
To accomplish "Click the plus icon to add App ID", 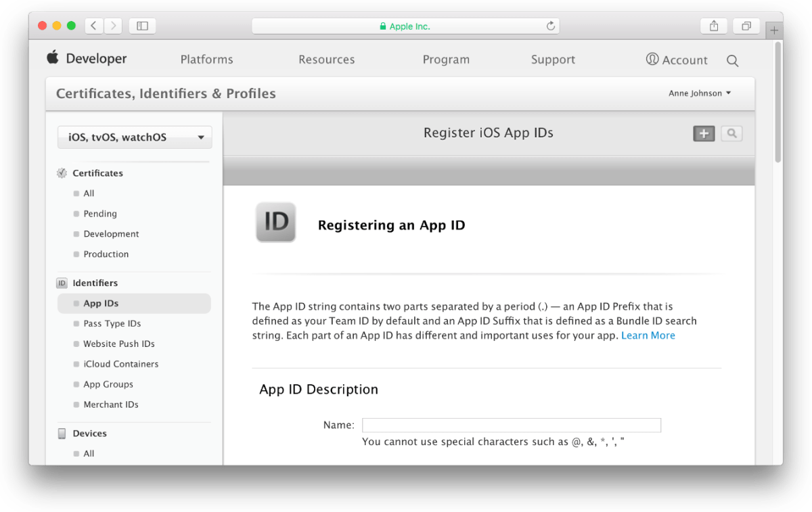I will coord(704,133).
